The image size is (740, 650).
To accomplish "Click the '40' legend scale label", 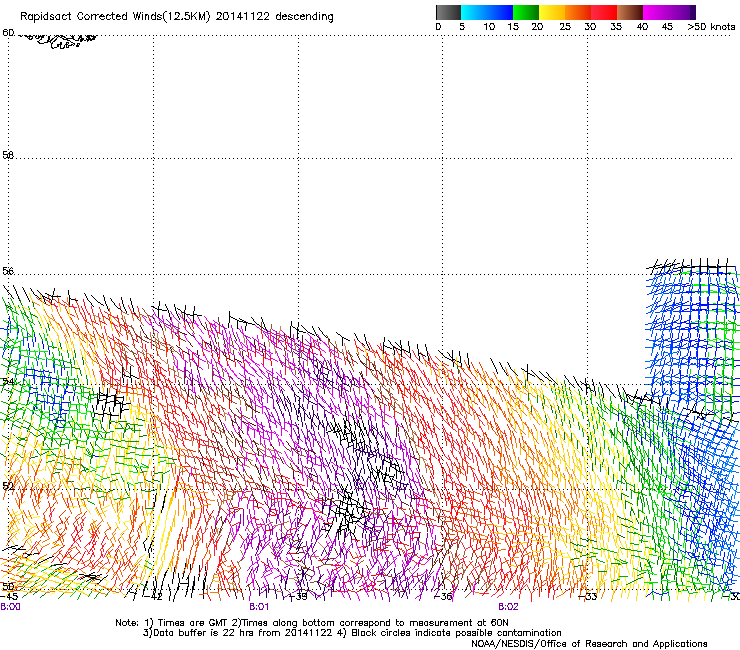I will point(642,26).
